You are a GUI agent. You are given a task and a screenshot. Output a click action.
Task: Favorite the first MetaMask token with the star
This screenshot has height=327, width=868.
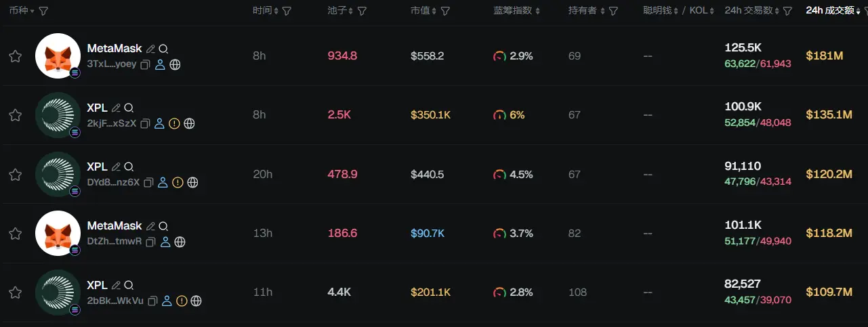tap(15, 56)
